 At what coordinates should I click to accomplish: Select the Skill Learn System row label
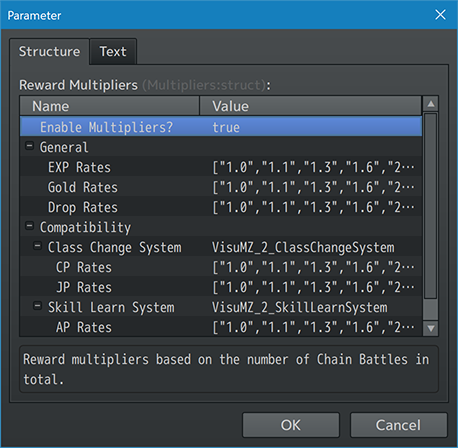point(111,307)
